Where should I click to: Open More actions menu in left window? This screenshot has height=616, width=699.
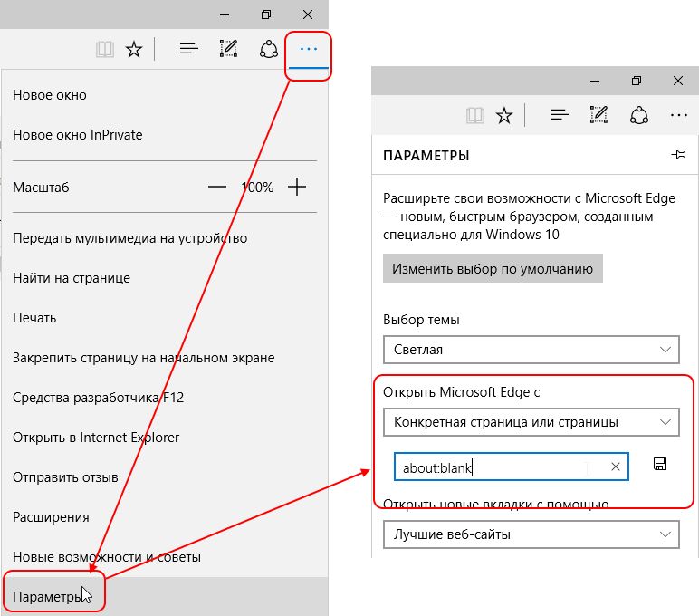(309, 49)
